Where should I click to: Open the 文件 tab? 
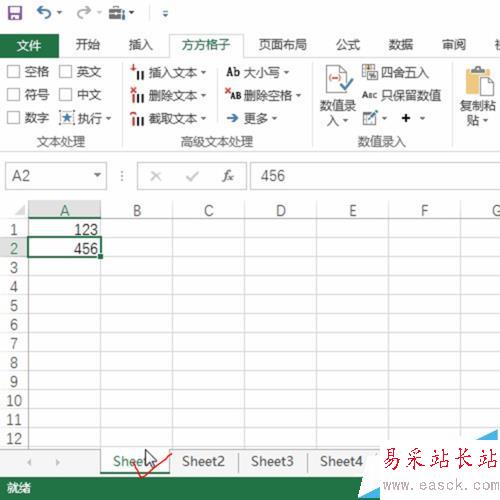click(29, 45)
